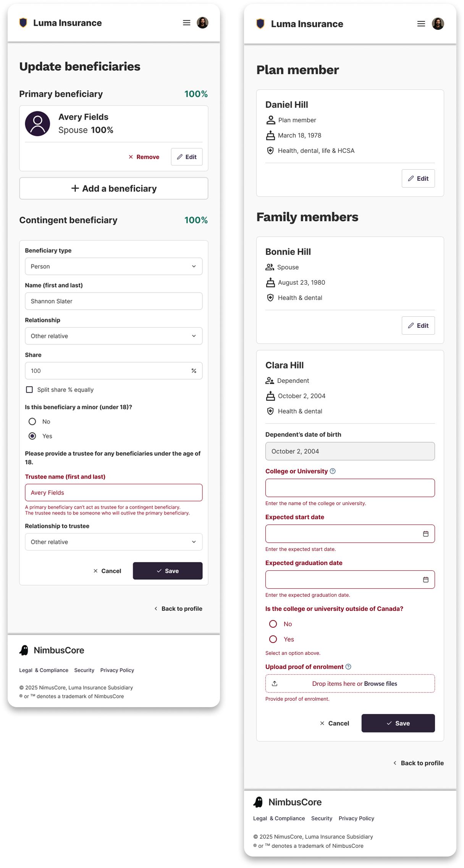464x868 pixels.
Task: Click help icon beside Upload proof of enrolment
Action: coord(348,667)
